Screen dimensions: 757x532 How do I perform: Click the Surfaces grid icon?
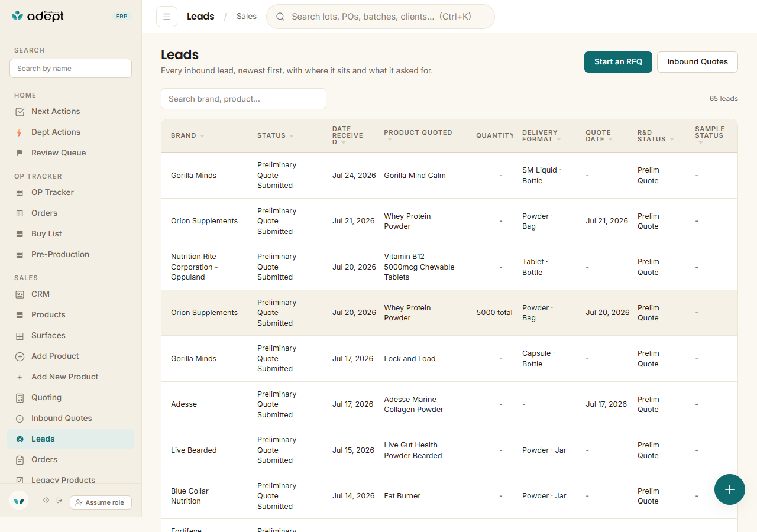20,336
